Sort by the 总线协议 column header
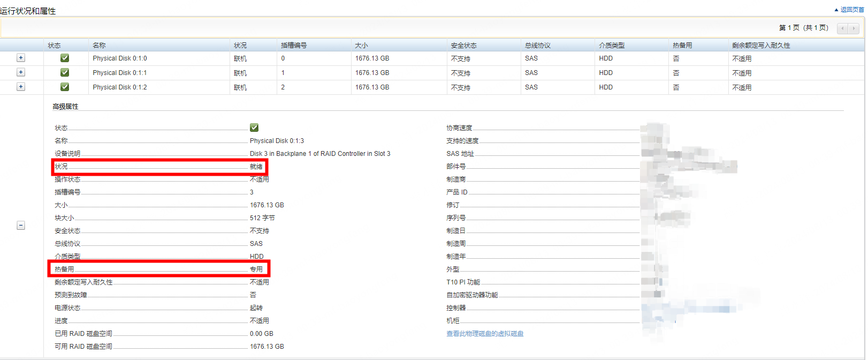 pyautogui.click(x=538, y=46)
